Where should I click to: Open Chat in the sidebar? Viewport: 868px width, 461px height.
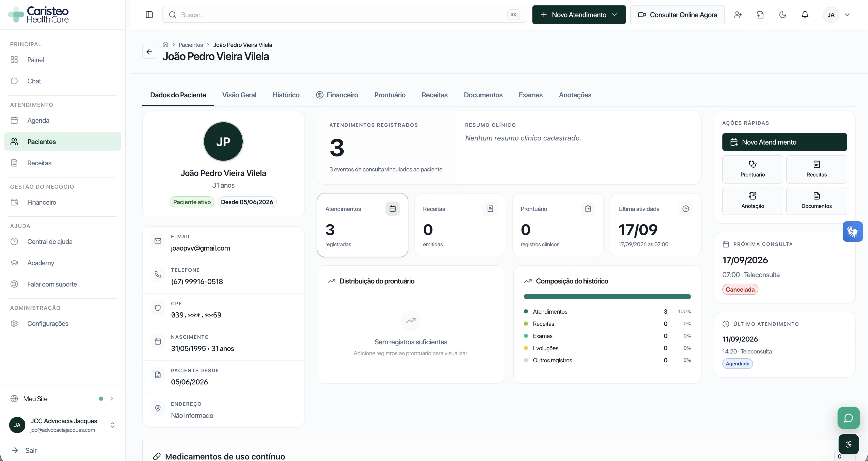tap(63, 81)
